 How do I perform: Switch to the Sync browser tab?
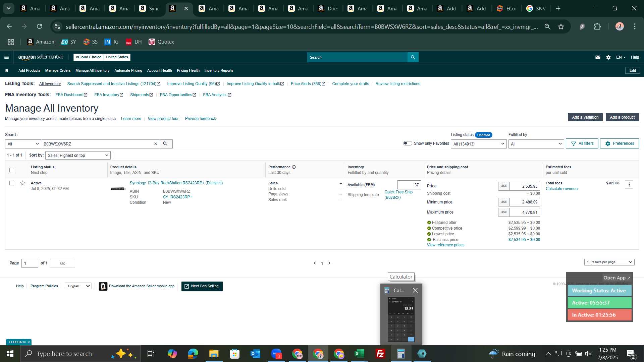click(149, 8)
